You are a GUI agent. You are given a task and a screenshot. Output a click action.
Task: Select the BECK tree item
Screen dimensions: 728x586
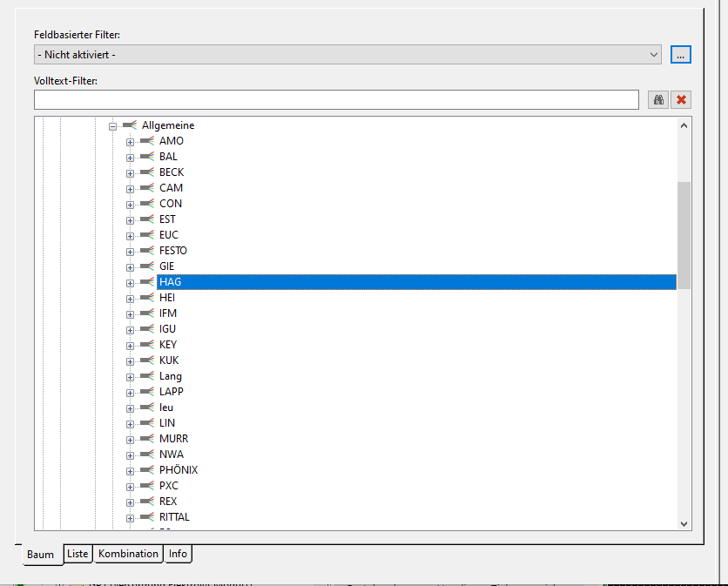point(172,172)
